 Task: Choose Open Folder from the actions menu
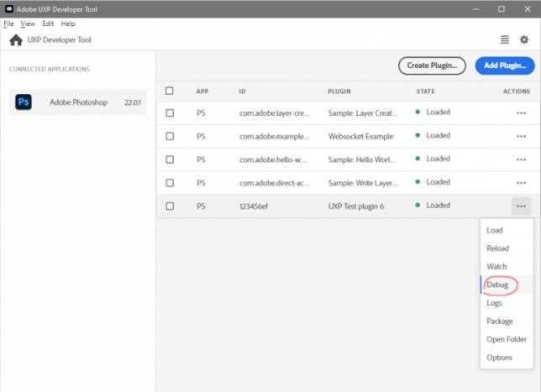pyautogui.click(x=507, y=340)
